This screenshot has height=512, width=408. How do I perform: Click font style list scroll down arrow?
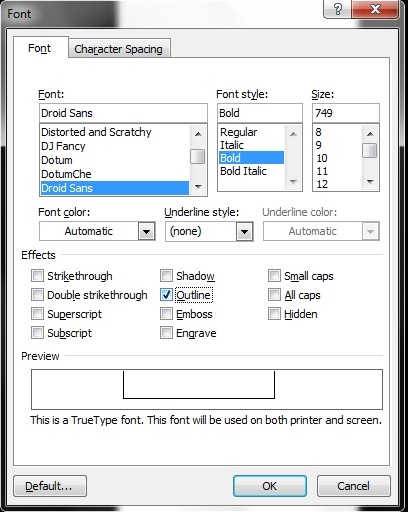pyautogui.click(x=293, y=182)
